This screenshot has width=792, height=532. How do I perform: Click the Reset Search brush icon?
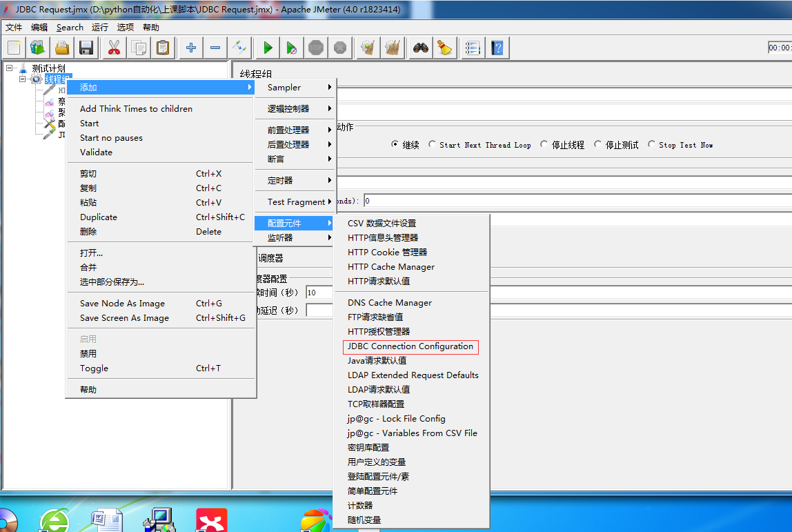445,48
